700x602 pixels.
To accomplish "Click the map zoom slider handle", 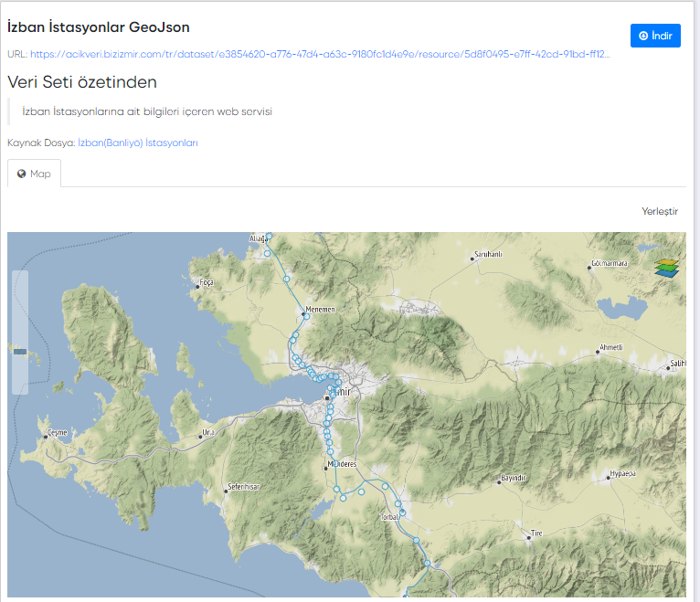I will [x=20, y=350].
